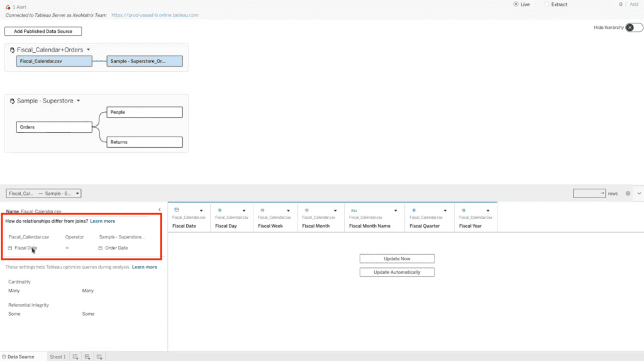The height and width of the screenshot is (361, 644).
Task: Select the Returns table box
Action: tap(145, 142)
